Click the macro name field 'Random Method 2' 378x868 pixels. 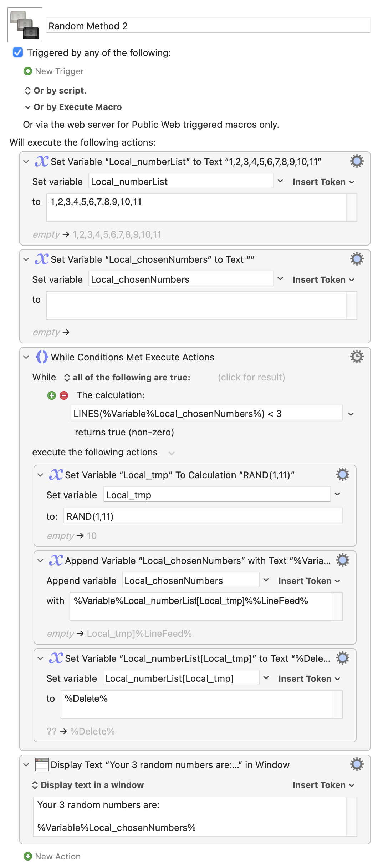208,26
